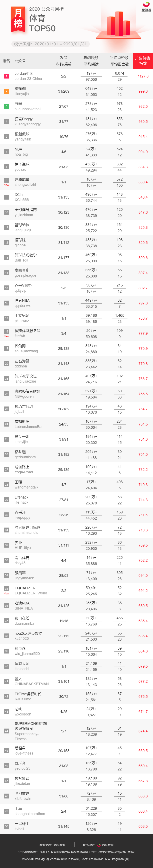The height and width of the screenshot is (868, 153).
Task: Select the 广告价值指数 column header
Action: click(x=143, y=61)
